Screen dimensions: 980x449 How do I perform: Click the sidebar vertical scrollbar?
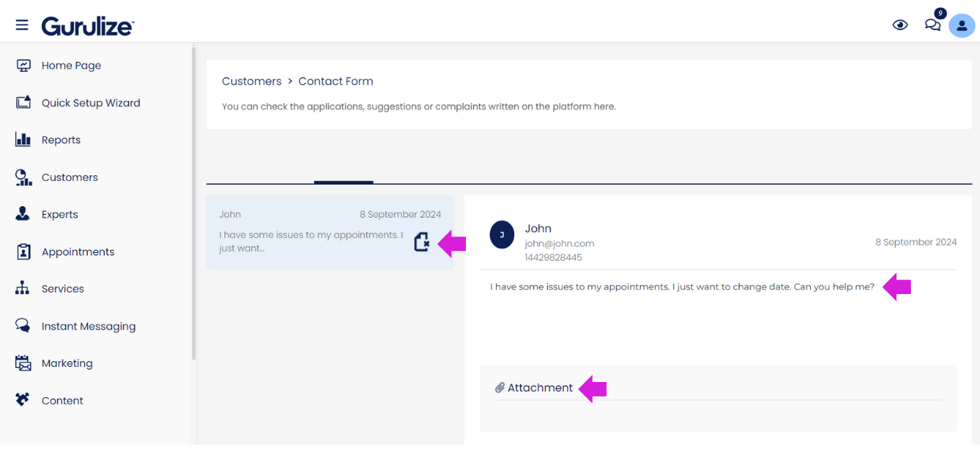(193, 203)
